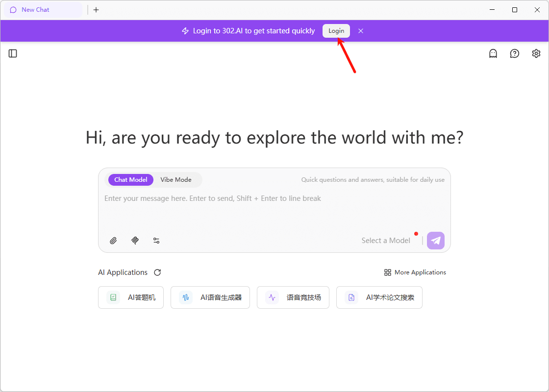This screenshot has width=549, height=392.
Task: Refresh the AI Applications list
Action: point(157,272)
